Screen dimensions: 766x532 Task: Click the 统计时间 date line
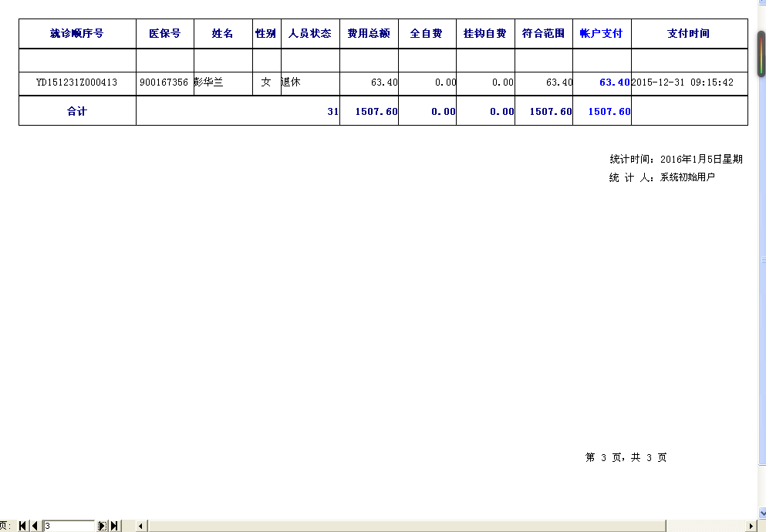[676, 159]
